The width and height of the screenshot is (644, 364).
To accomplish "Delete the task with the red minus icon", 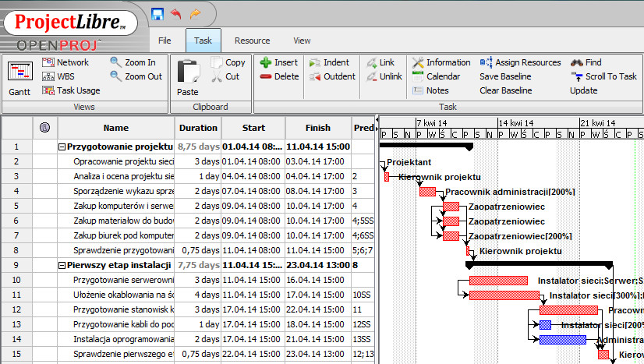I will (x=266, y=76).
